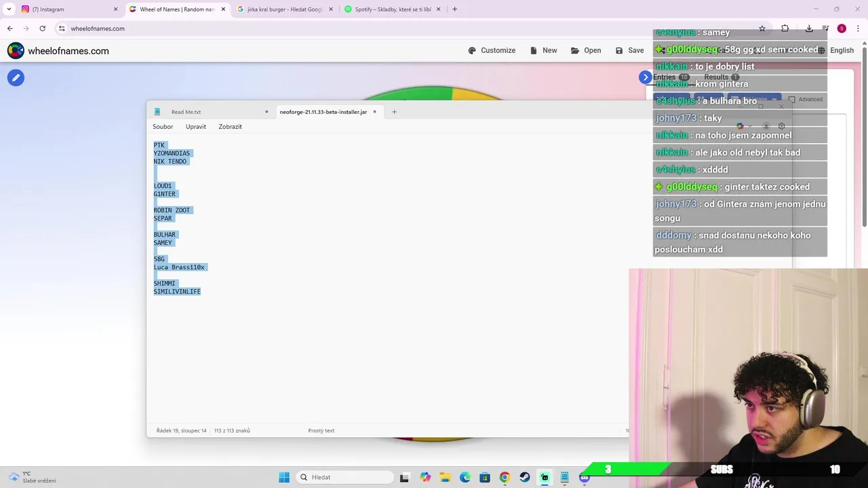Enable the Advanced checkbox
Image resolution: width=868 pixels, height=488 pixels.
(x=791, y=100)
